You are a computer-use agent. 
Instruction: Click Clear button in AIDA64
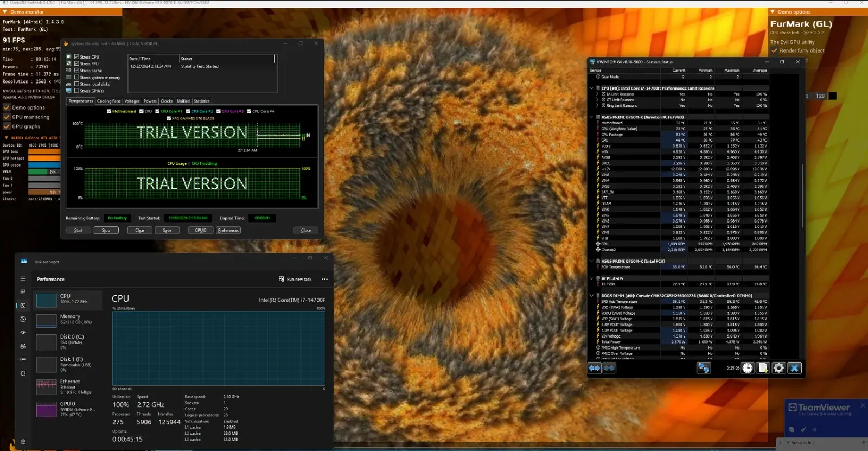pos(140,230)
